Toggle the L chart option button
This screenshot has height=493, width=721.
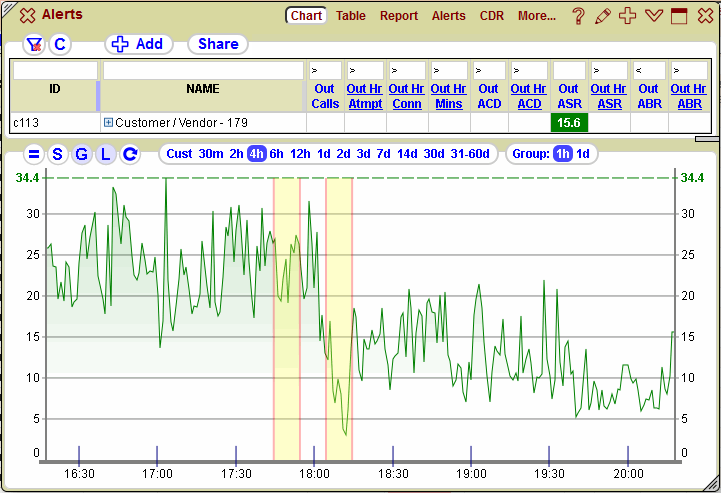[x=106, y=154]
